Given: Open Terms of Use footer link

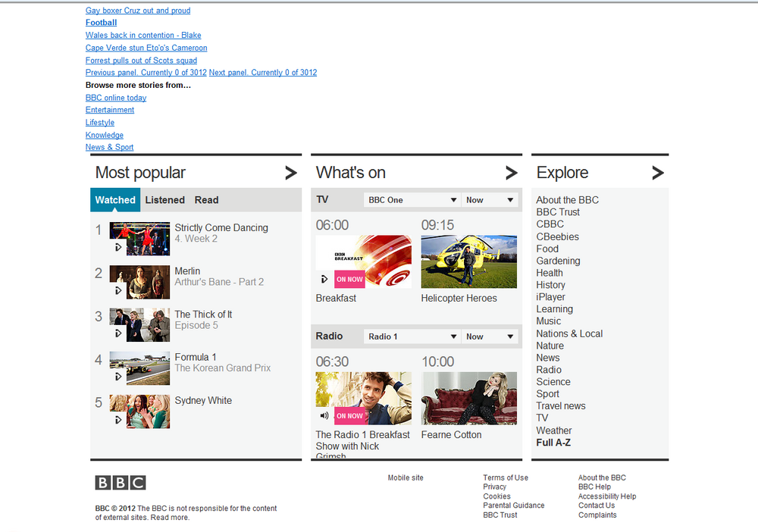Looking at the screenshot, I should click(506, 478).
